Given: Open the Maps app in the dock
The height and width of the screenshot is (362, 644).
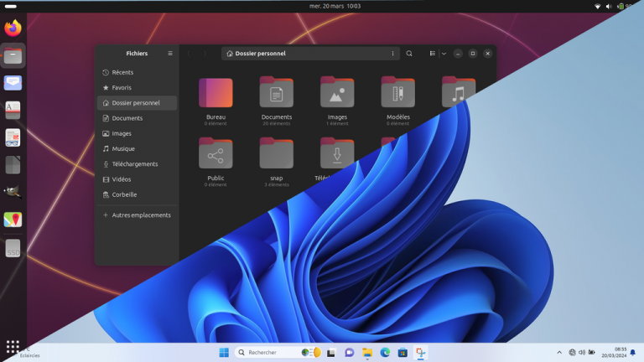Looking at the screenshot, I should click(13, 220).
